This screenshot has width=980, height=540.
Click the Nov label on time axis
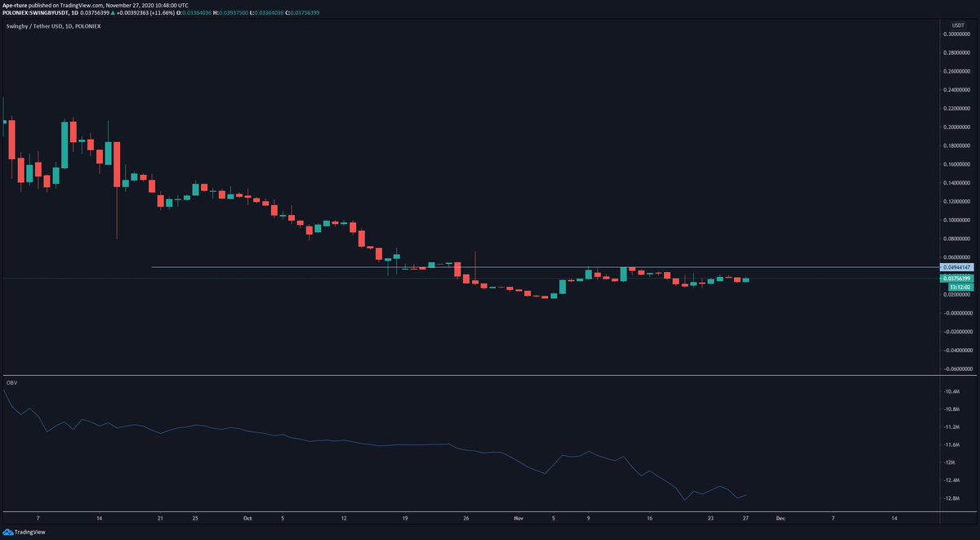[x=517, y=518]
